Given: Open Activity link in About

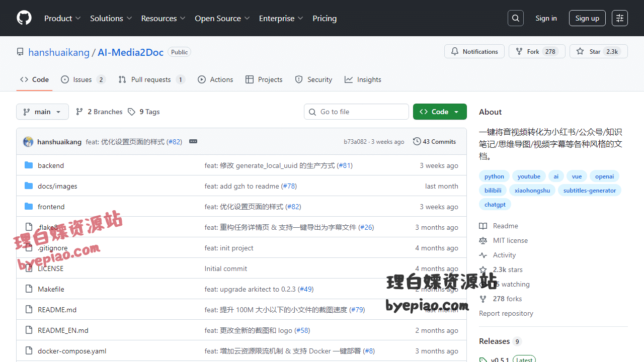Looking at the screenshot, I should (x=498, y=255).
